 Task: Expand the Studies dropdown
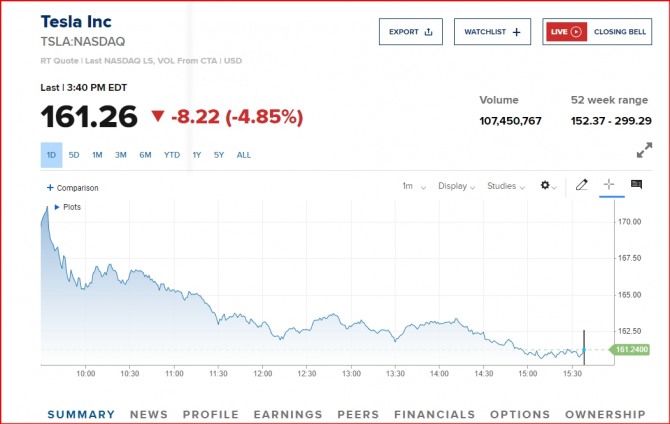(x=506, y=186)
